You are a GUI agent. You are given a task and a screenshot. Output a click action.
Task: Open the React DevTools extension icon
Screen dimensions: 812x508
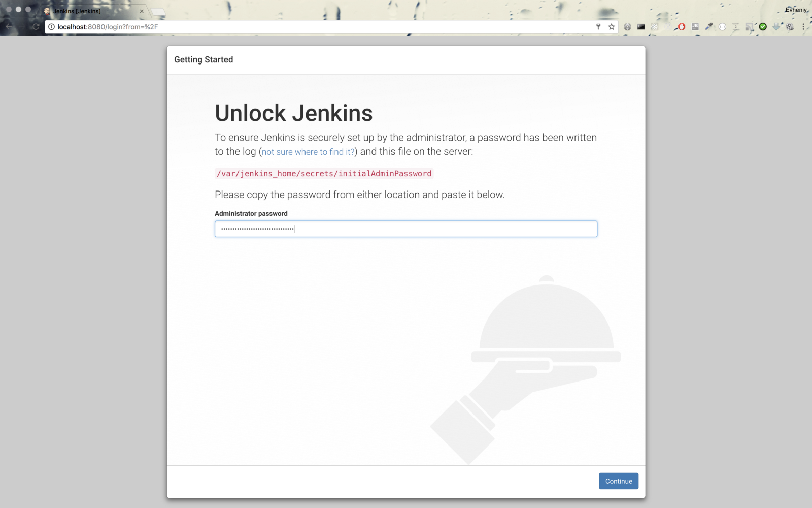click(655, 27)
